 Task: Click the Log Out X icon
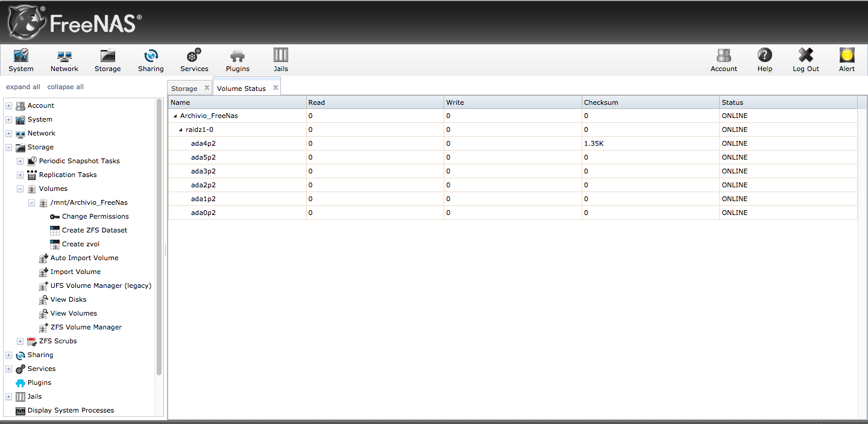click(x=806, y=55)
